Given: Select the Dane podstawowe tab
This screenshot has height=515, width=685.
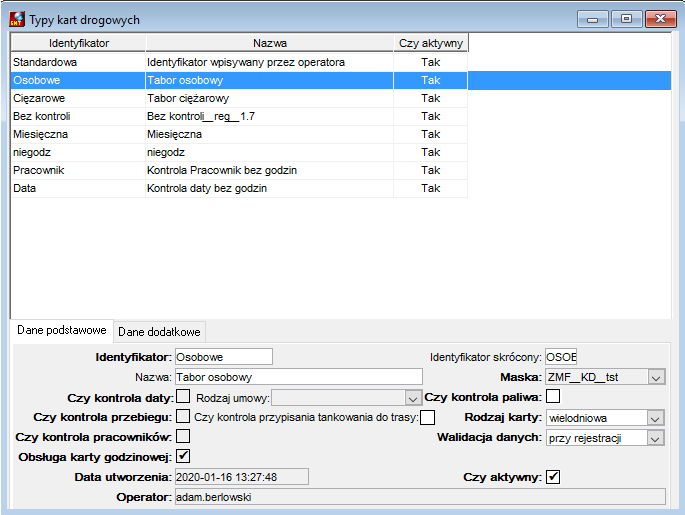Looking at the screenshot, I should (62, 330).
